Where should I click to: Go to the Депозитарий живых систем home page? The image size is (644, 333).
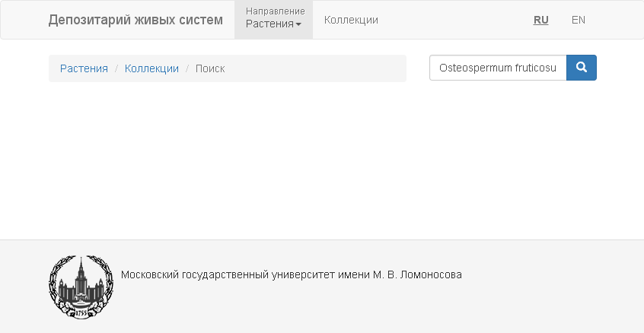point(135,20)
